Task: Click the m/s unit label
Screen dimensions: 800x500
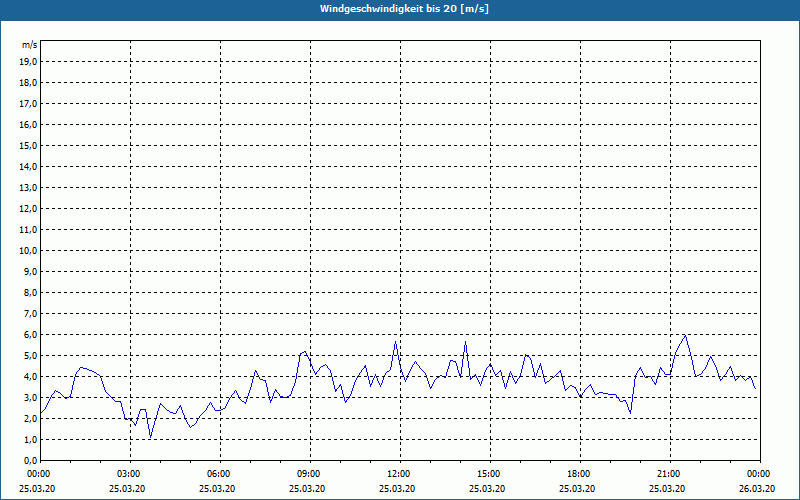Action: pyautogui.click(x=30, y=45)
